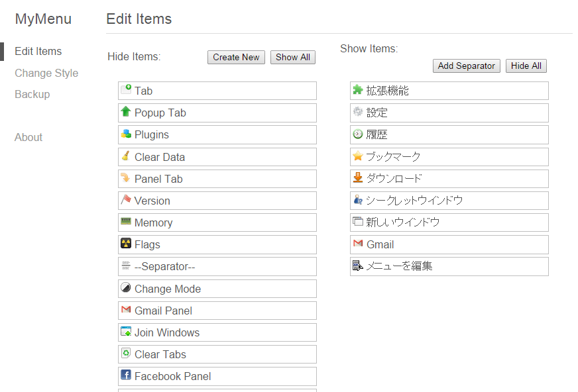
Task: Go to the Backup page
Action: 32,94
